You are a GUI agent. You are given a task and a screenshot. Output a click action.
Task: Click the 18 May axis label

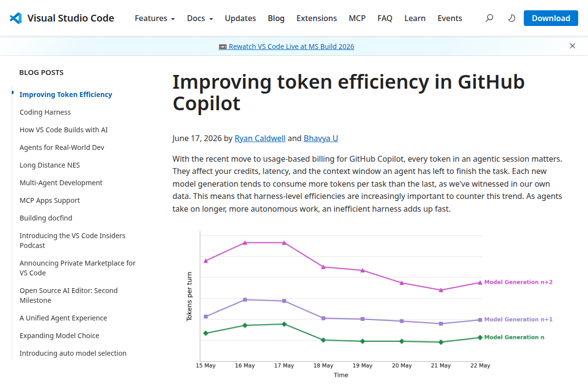tap(323, 366)
